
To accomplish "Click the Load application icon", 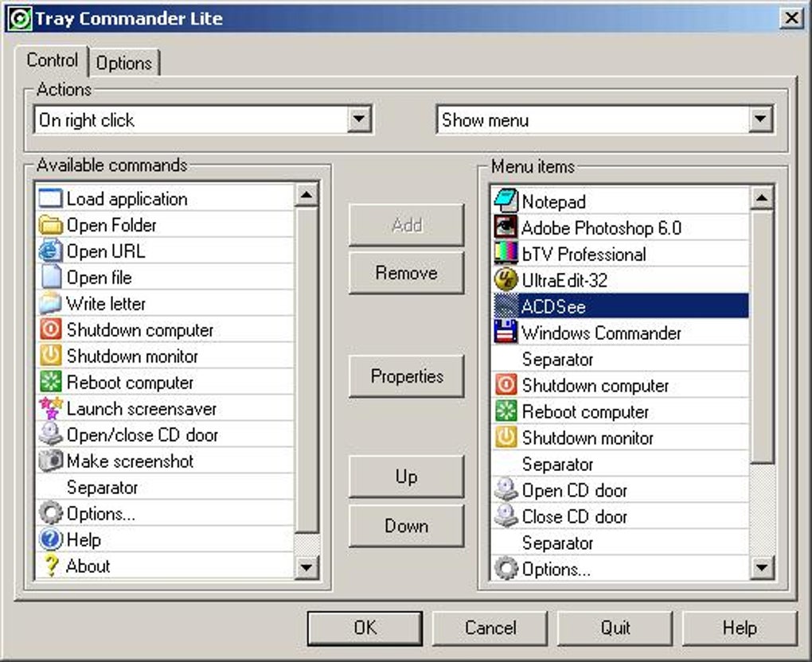I will click(x=50, y=199).
